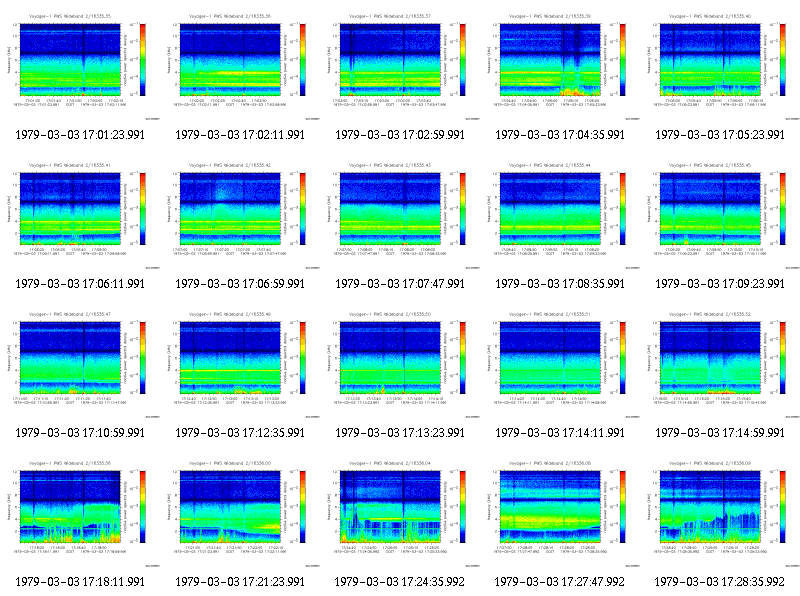View the 17:28:35.992 spectrogram image

tap(720, 514)
